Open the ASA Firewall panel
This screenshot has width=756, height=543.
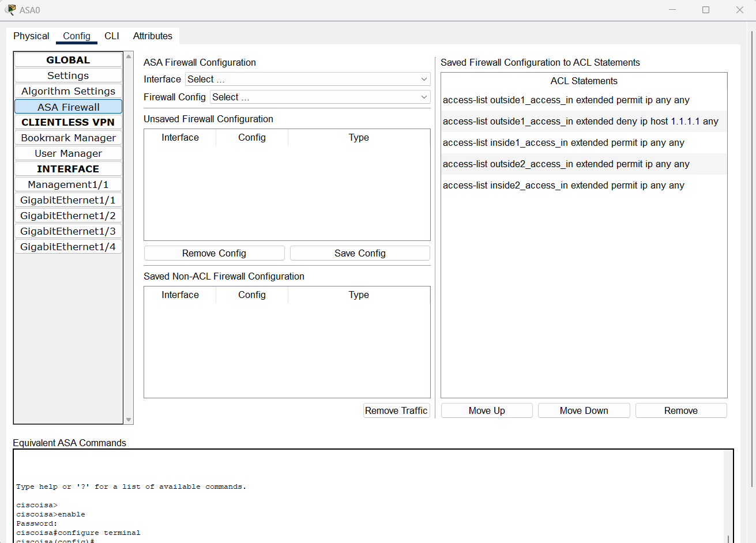(x=68, y=106)
